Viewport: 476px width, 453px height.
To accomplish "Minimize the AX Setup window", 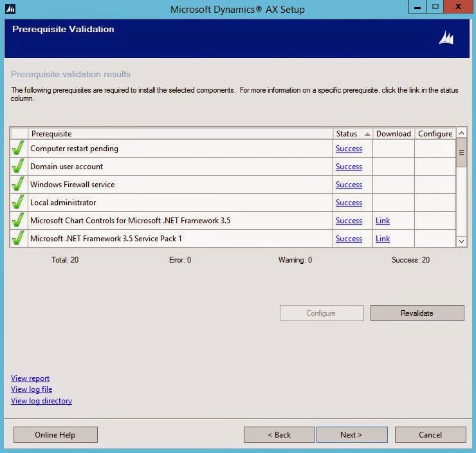I will (x=417, y=6).
